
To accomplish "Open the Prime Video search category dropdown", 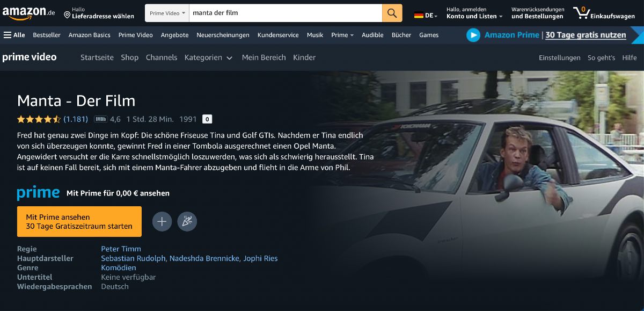I will pos(167,13).
